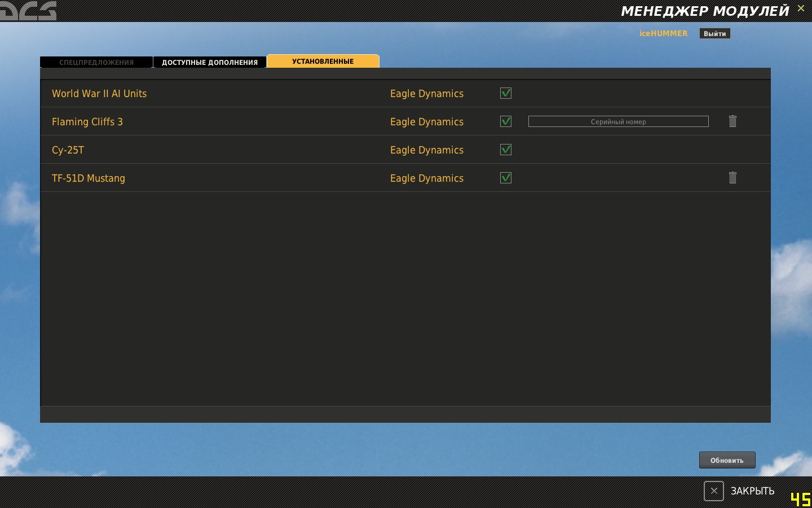This screenshot has height=508, width=812.
Task: Click the МЕНЕДЖЕР МОДУЛЕЙ title
Action: 705,11
